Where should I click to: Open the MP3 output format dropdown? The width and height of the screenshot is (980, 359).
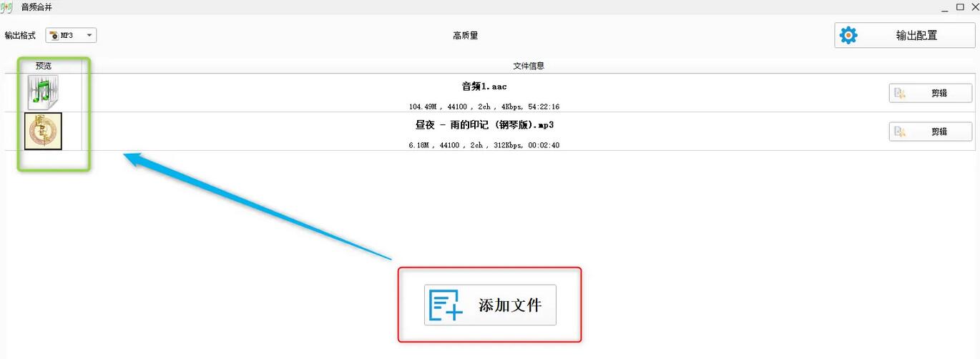(x=71, y=35)
